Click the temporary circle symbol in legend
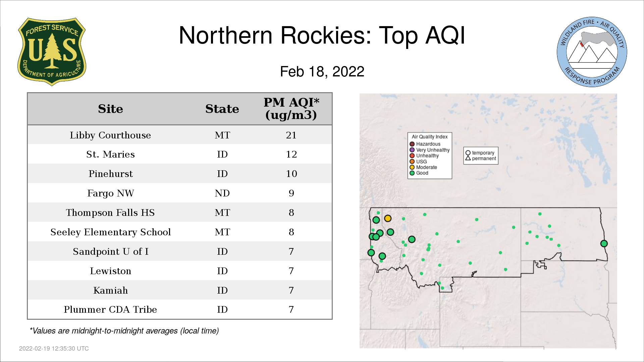This screenshot has height=362, width=644. 468,153
